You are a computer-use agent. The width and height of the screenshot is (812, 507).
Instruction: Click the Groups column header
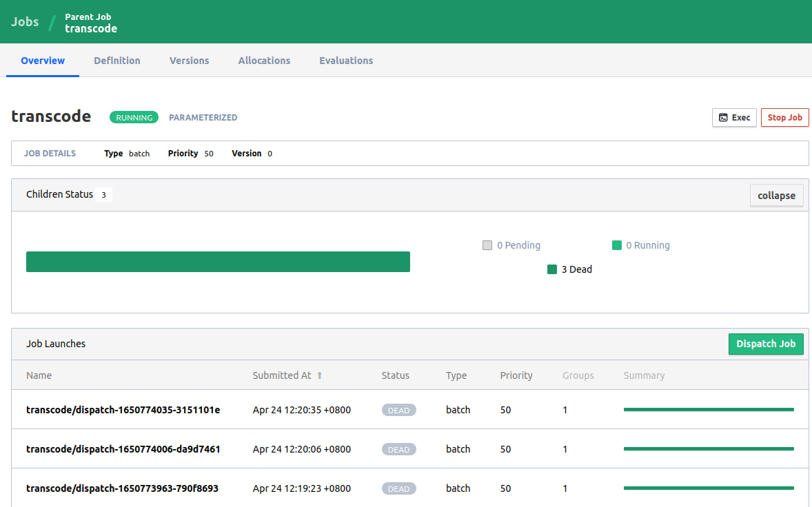578,375
